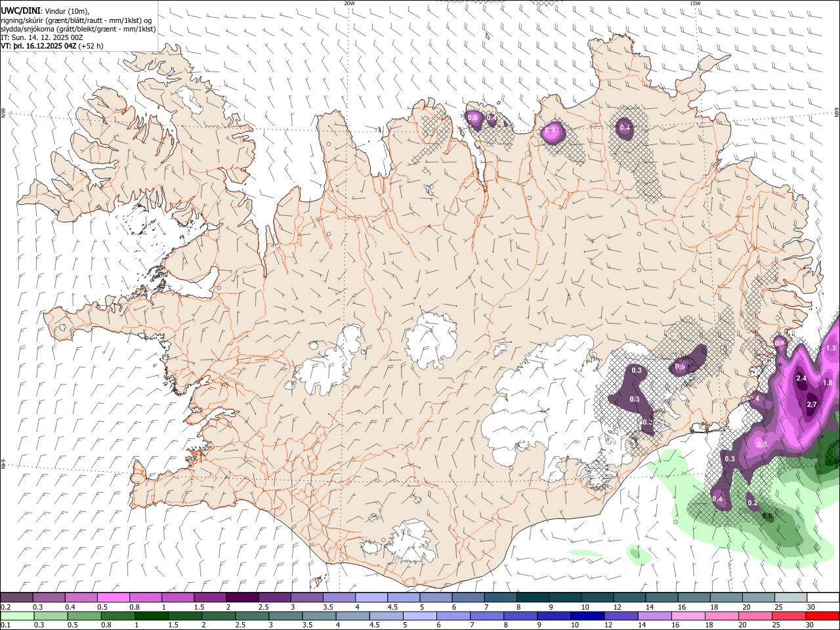Select upper legend pale grey swatch at 25
The height and width of the screenshot is (630, 840).
tap(790, 598)
